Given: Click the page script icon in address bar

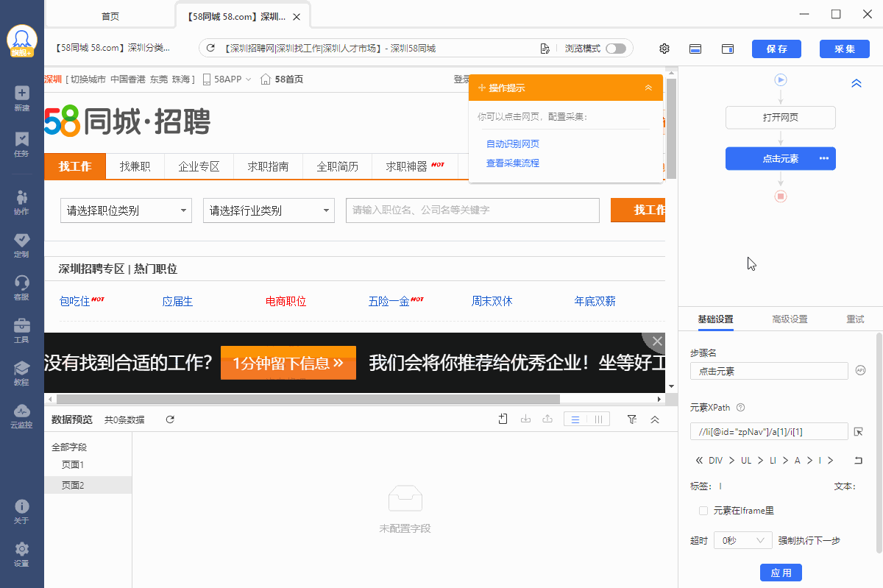Looking at the screenshot, I should click(545, 49).
